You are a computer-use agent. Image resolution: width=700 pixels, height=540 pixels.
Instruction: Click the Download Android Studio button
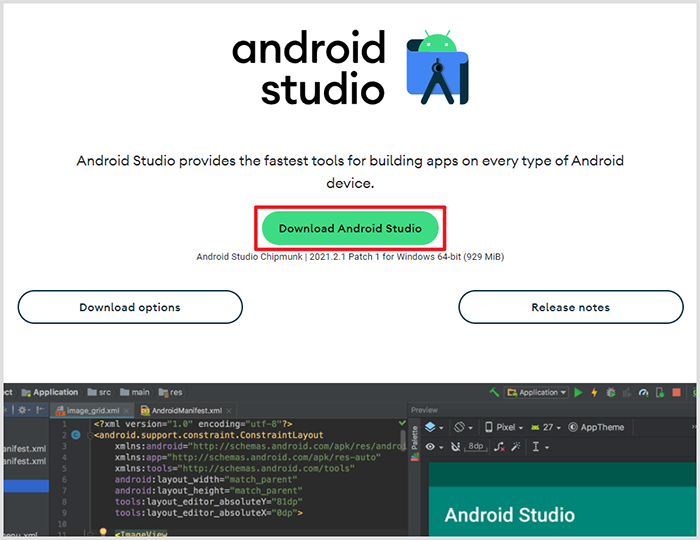pyautogui.click(x=350, y=228)
